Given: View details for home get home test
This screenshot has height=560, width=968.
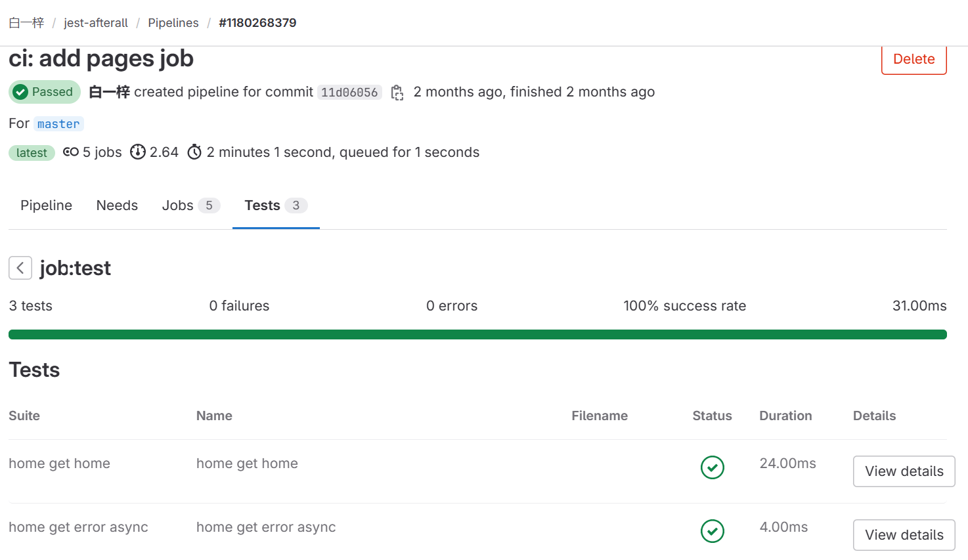Looking at the screenshot, I should 904,471.
